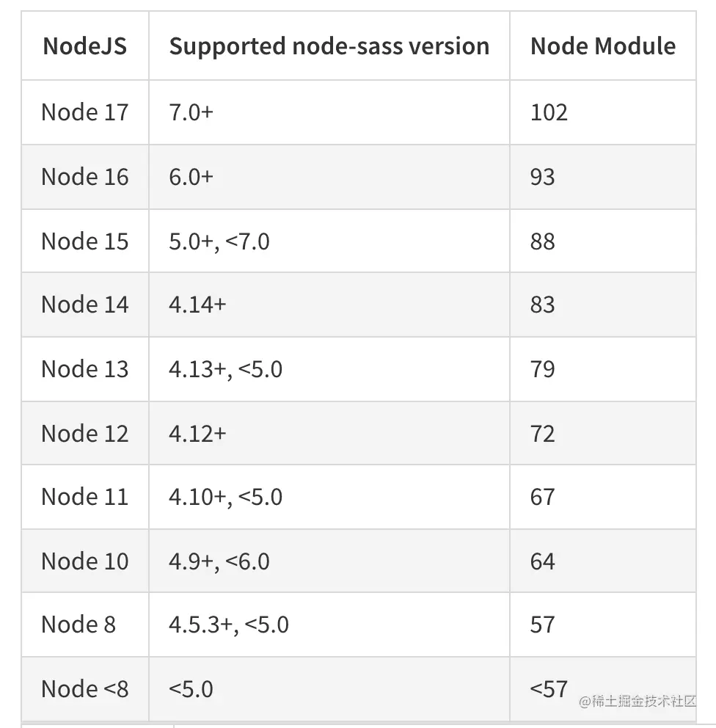This screenshot has width=716, height=728.
Task: Select the 4.13+, <5.0 version cell
Action: [x=225, y=369]
